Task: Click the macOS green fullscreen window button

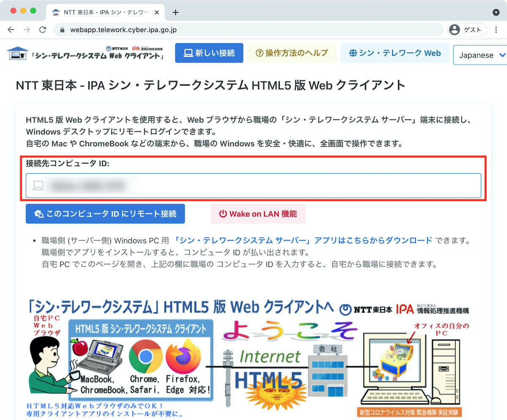Action: pyautogui.click(x=33, y=11)
